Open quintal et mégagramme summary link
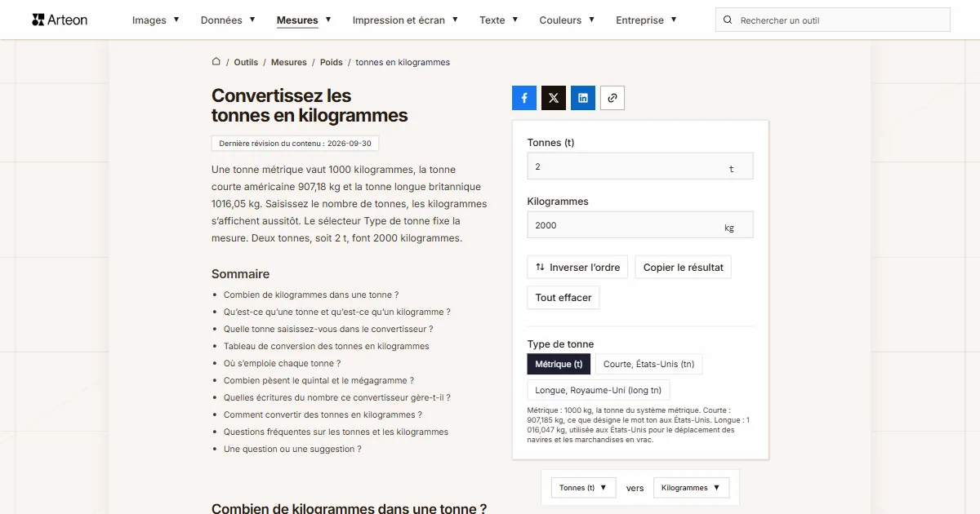 pyautogui.click(x=318, y=381)
